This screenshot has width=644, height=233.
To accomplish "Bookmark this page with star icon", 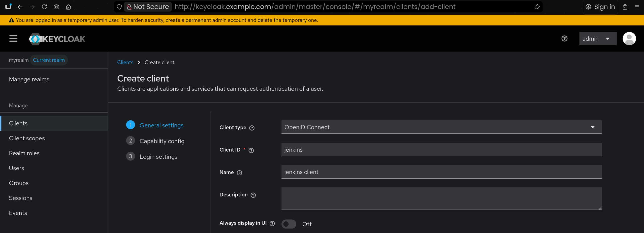I will (x=537, y=7).
